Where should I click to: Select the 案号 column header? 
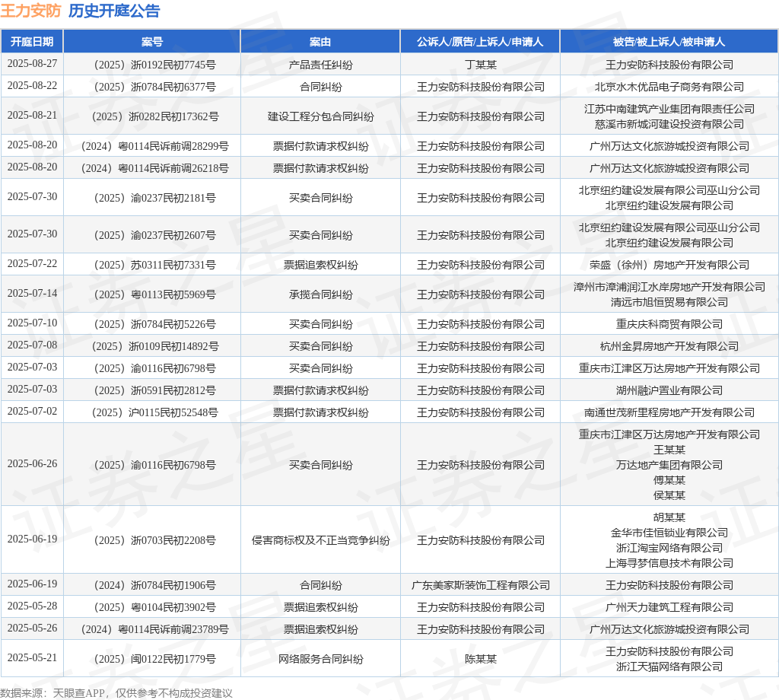(x=152, y=42)
